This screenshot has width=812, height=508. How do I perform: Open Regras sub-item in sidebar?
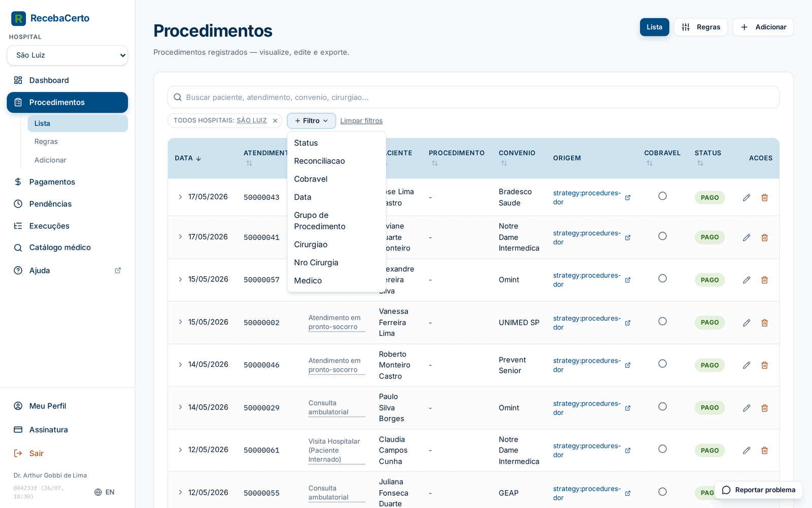tap(78, 142)
